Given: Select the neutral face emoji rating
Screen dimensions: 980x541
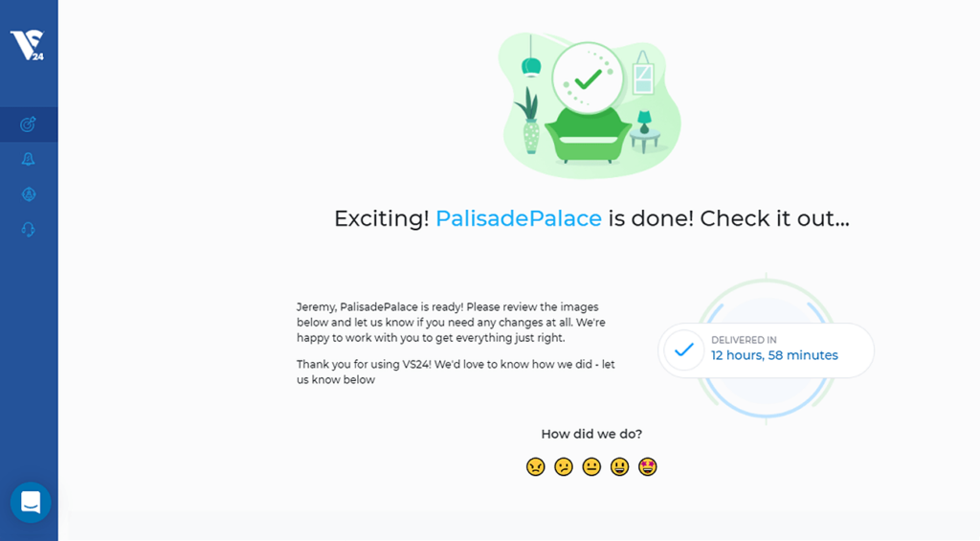Looking at the screenshot, I should tap(591, 466).
